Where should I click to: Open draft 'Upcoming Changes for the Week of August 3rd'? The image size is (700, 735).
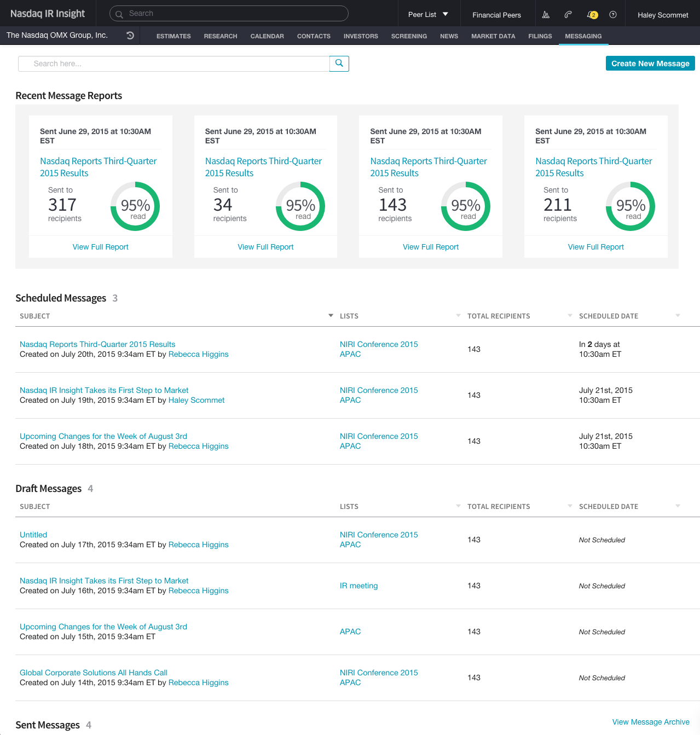(103, 627)
